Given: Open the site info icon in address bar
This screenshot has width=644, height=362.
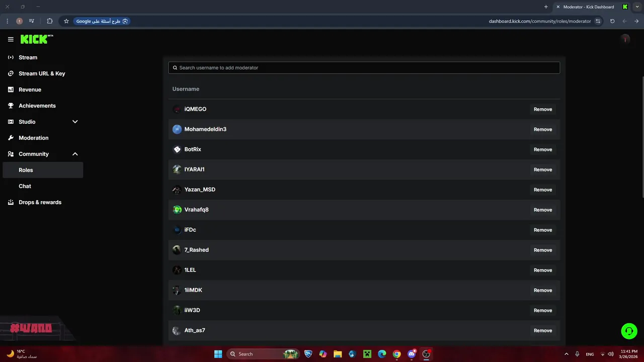Looking at the screenshot, I should point(598,21).
